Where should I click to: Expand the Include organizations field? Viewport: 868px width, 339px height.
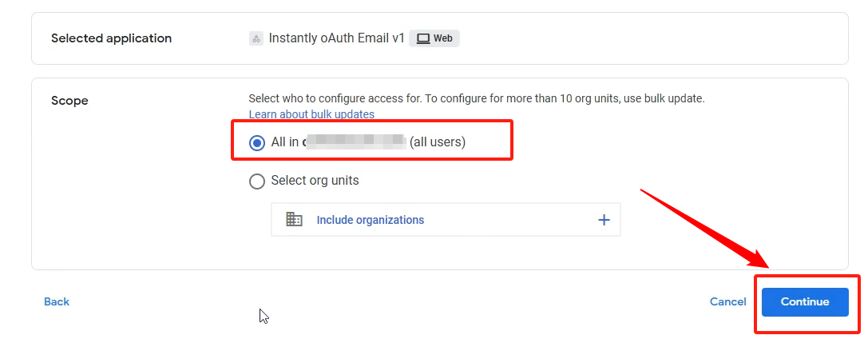[x=446, y=220]
